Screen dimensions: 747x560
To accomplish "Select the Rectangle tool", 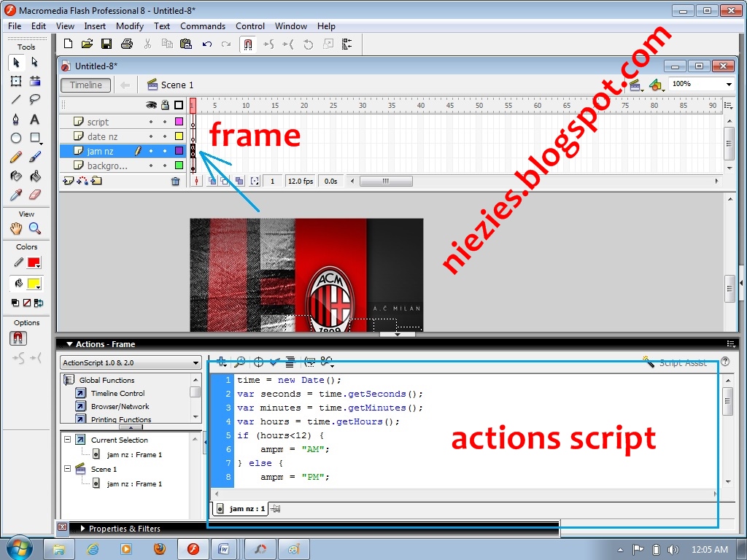I will [35, 138].
